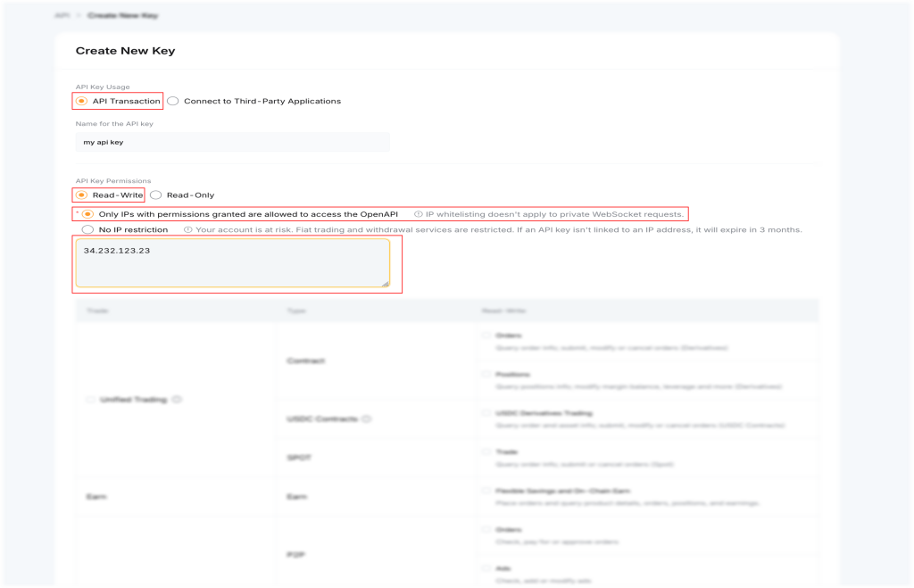Click the IP whitelisting info icon
Viewport: 914px width, 588px height.
click(418, 214)
